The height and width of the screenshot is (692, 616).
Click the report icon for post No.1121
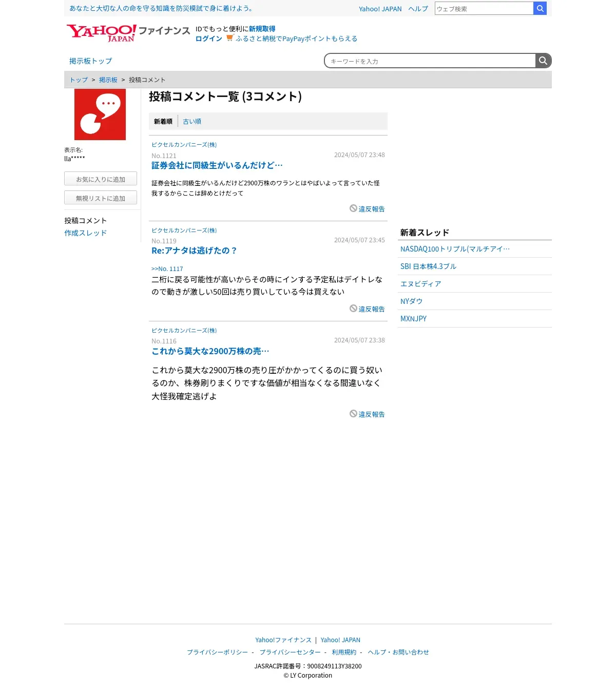[353, 208]
